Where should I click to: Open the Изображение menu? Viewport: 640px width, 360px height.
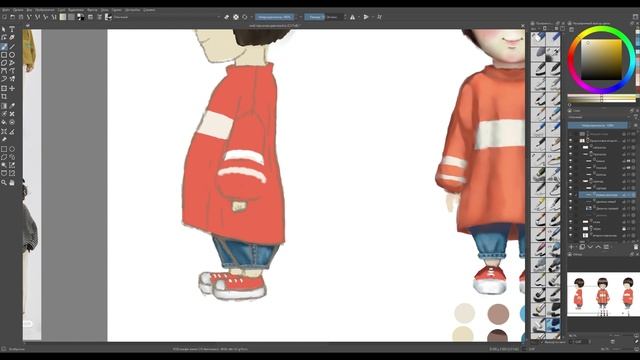(x=44, y=10)
